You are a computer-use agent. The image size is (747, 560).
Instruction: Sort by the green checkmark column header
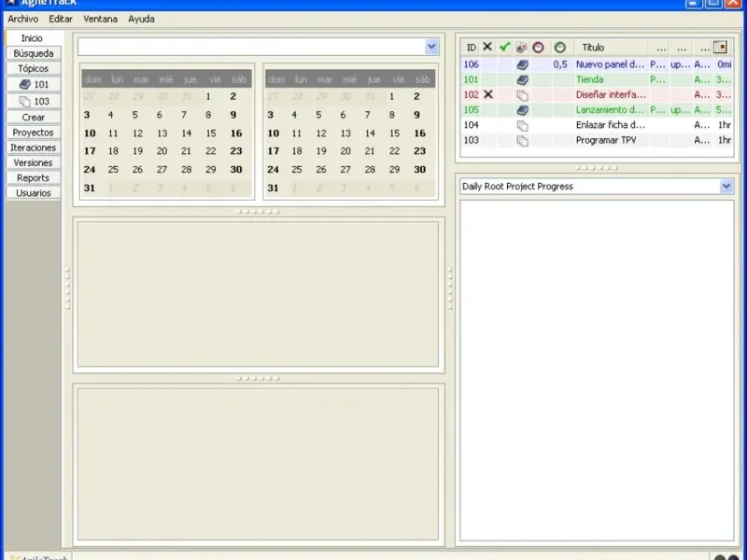pos(504,47)
